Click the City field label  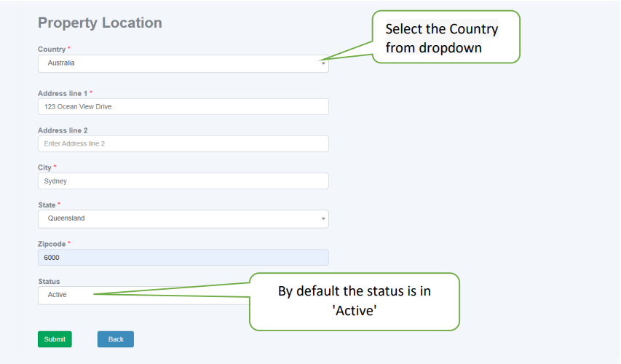click(44, 167)
